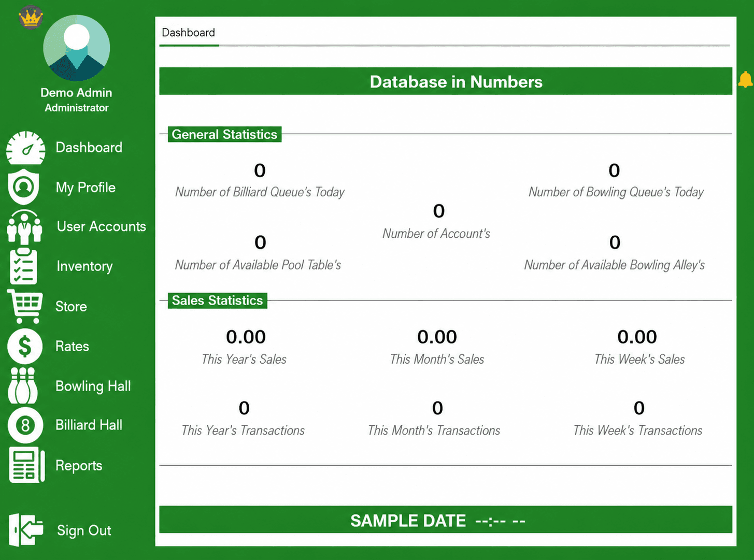Image resolution: width=754 pixels, height=560 pixels.
Task: Click the 0.00 value above This Week's Sales
Action: tap(637, 337)
